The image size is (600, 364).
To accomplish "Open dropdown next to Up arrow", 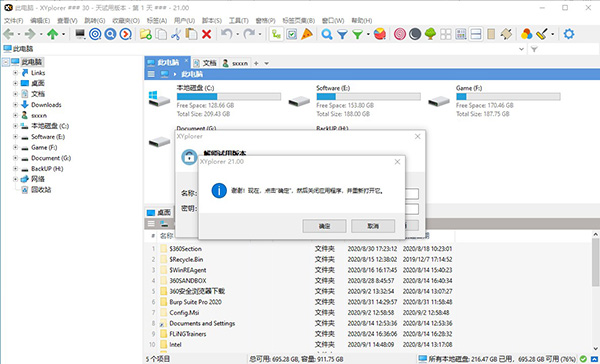I will [63, 34].
